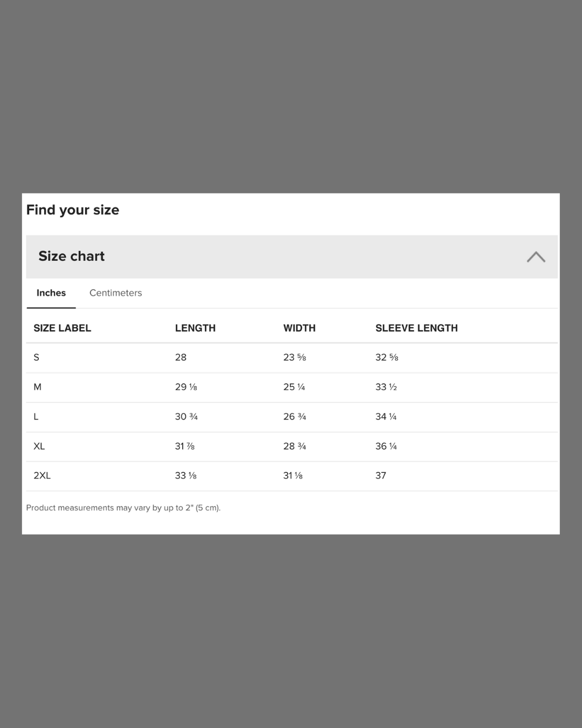Image resolution: width=582 pixels, height=728 pixels.
Task: Click the WIDTH column header
Action: pyautogui.click(x=299, y=328)
